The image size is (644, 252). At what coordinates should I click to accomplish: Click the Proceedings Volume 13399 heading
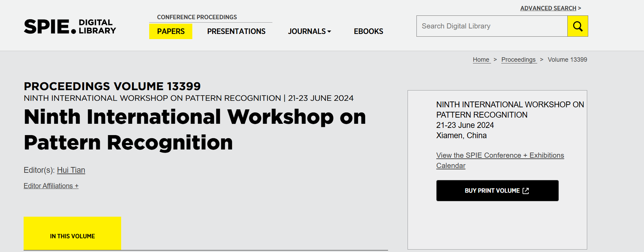[112, 86]
